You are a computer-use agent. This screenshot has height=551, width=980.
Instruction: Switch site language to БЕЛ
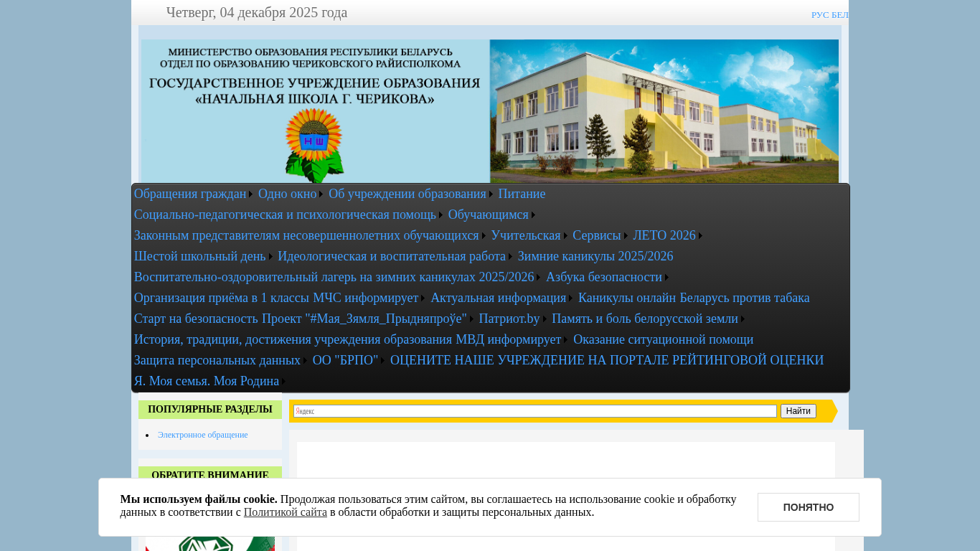[840, 15]
